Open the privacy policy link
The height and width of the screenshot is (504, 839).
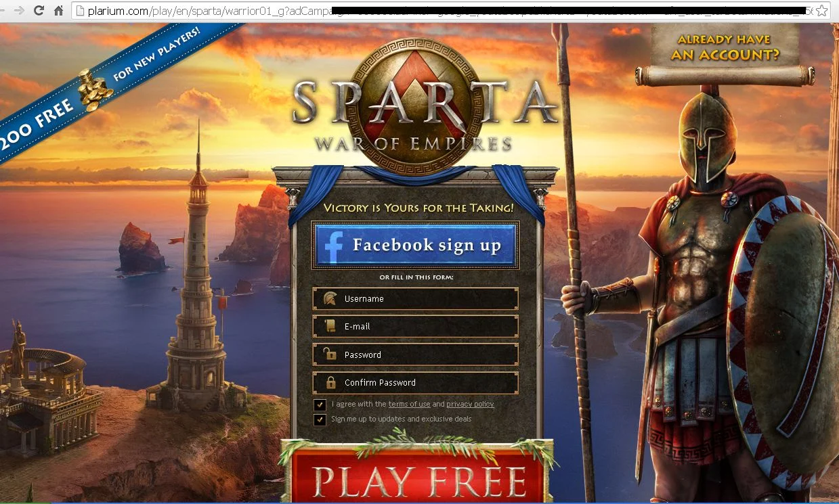click(x=470, y=404)
